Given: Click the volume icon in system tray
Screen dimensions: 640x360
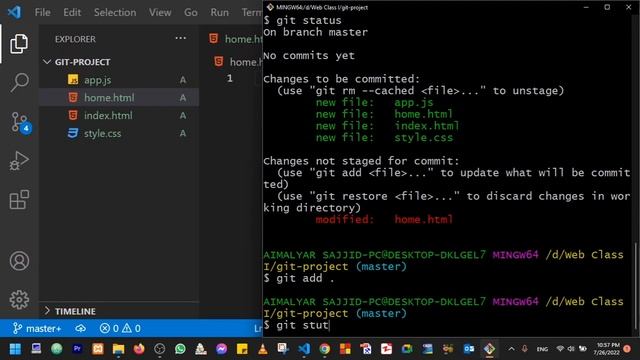Looking at the screenshot, I should [x=571, y=349].
